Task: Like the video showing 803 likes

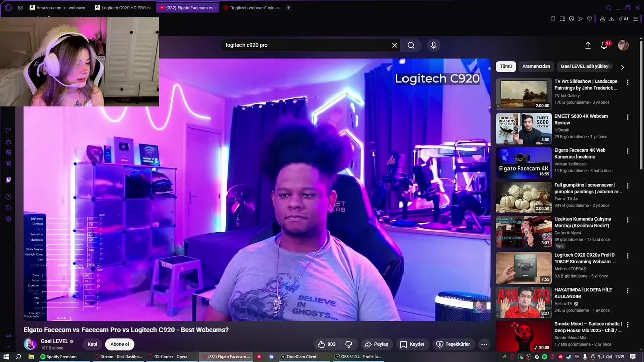Action: click(326, 344)
